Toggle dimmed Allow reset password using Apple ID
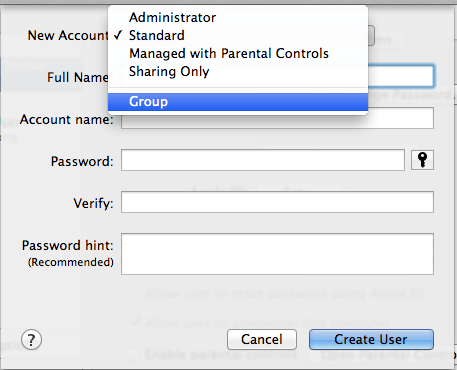 click(x=133, y=293)
